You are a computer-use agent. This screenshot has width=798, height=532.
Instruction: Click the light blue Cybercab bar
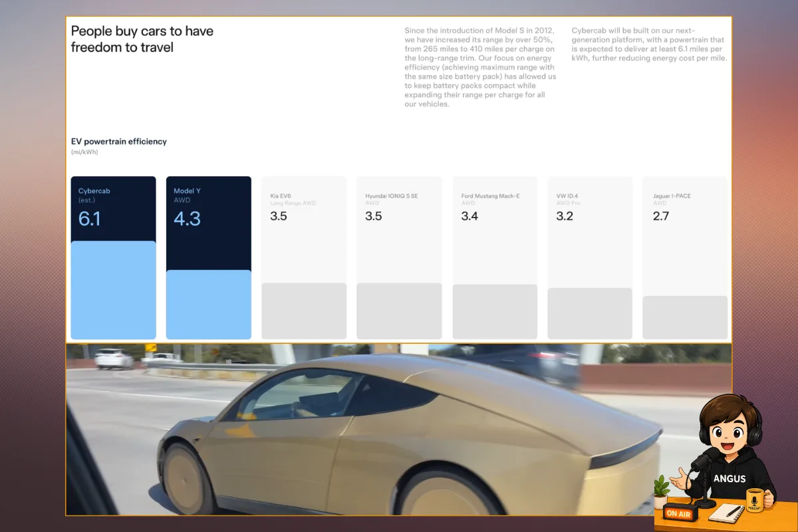coord(113,291)
